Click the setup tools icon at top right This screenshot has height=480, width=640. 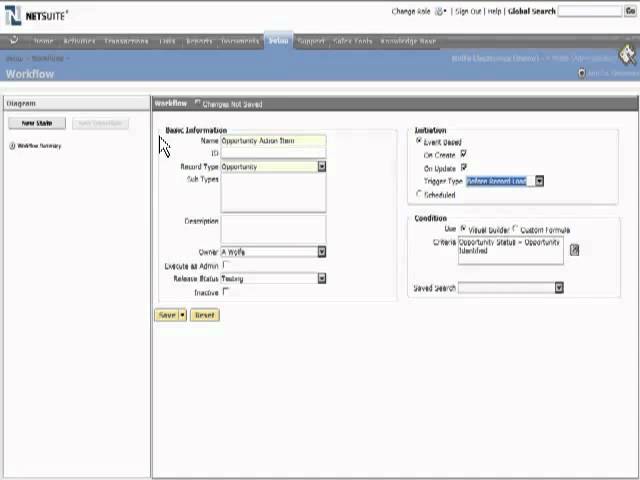[x=627, y=55]
